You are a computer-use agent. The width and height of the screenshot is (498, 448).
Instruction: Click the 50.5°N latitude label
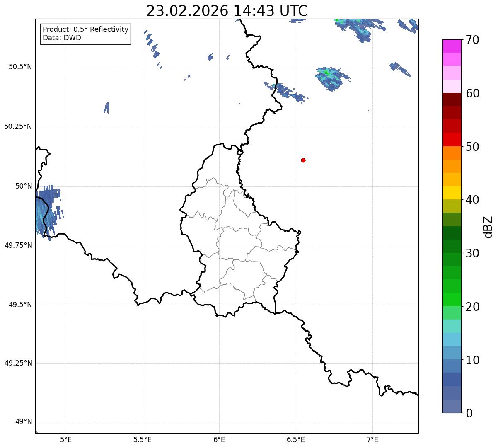pyautogui.click(x=21, y=67)
